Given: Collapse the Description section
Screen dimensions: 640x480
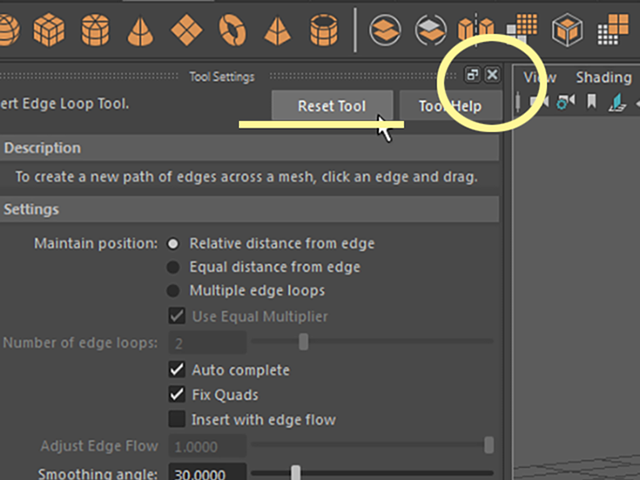Looking at the screenshot, I should 249,148.
